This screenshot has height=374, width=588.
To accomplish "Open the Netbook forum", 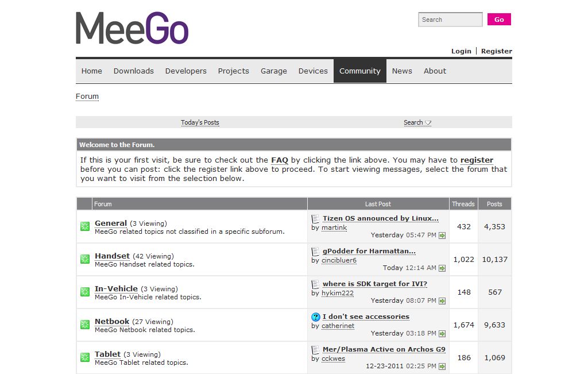I will [x=112, y=322].
